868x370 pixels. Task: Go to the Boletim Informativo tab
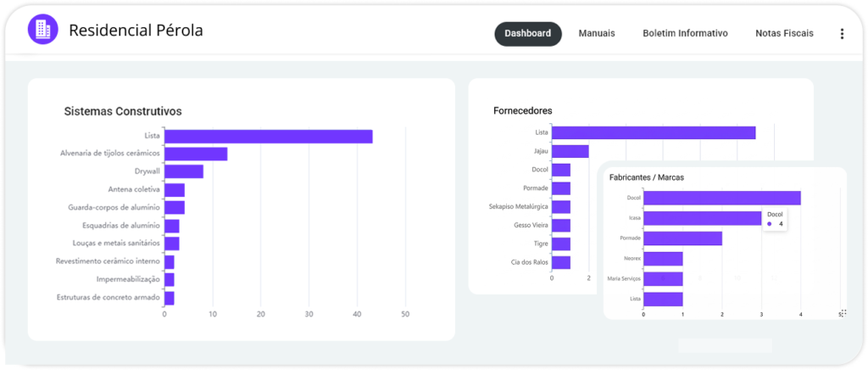pos(685,34)
